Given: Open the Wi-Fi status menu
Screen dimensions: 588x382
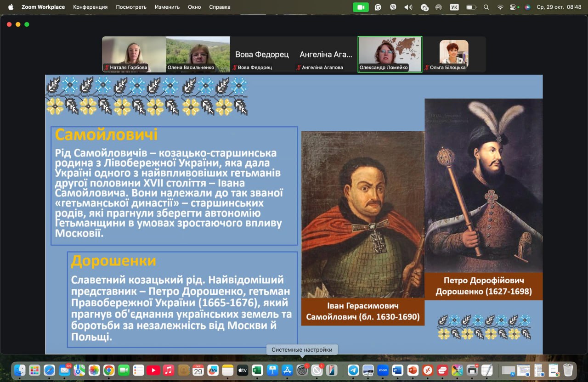Looking at the screenshot, I should 500,7.
